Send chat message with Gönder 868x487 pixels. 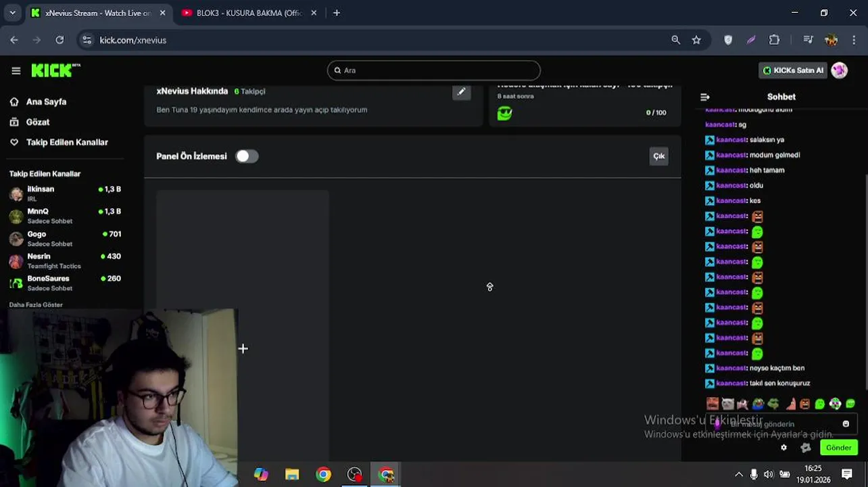[838, 448]
